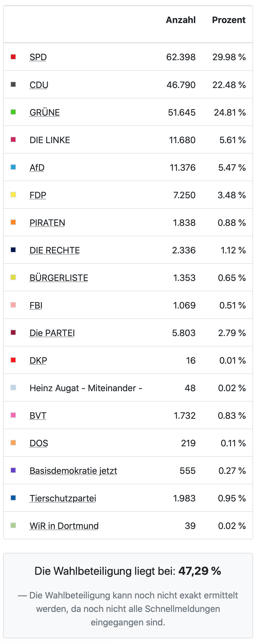Click the dark navy DIE RECHTE swatch
The image size is (264, 644).
[x=13, y=250]
